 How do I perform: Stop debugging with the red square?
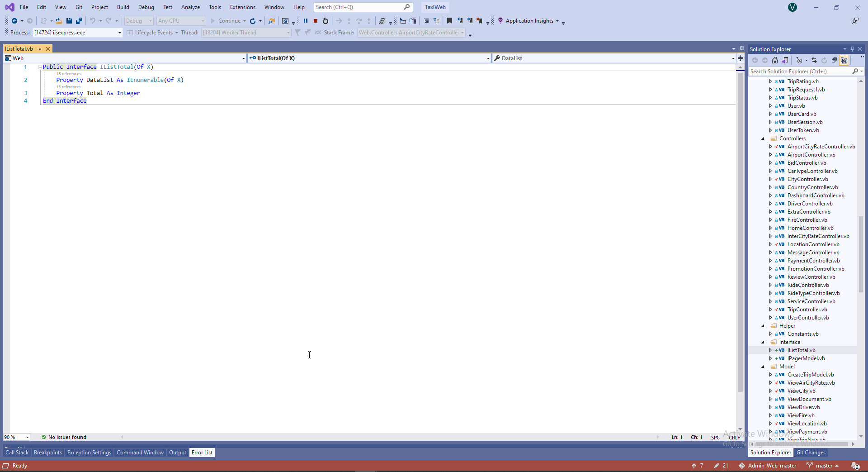316,21
